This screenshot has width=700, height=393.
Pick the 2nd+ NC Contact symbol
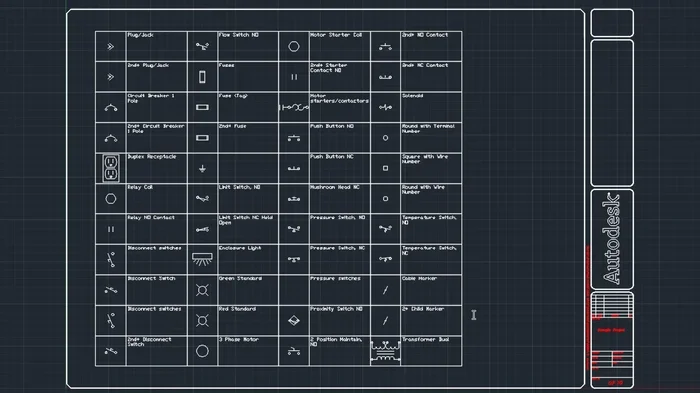[x=385, y=77]
